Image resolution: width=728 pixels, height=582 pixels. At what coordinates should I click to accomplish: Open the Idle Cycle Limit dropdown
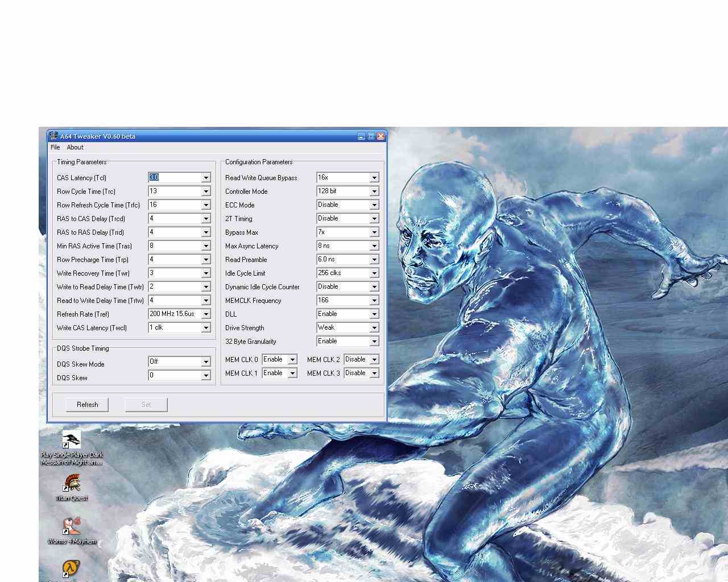[374, 273]
